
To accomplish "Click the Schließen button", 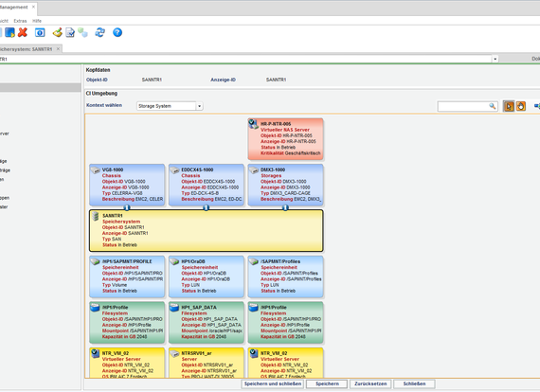I will 414,383.
